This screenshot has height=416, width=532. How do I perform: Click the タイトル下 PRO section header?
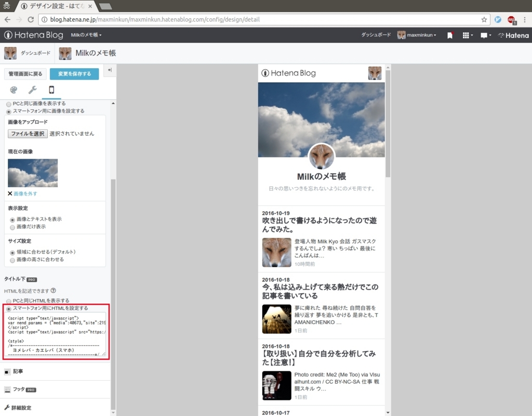coord(20,279)
